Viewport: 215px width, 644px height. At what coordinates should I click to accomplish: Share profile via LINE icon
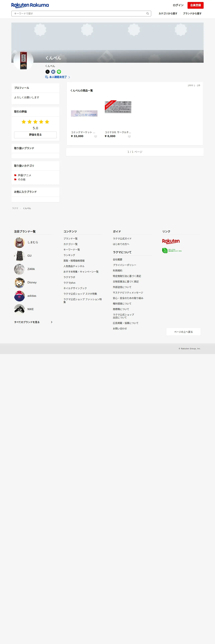pos(59,72)
